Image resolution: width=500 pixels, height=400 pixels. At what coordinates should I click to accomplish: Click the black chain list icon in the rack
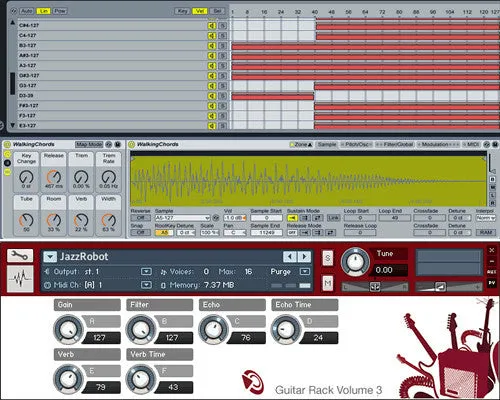tap(7, 163)
